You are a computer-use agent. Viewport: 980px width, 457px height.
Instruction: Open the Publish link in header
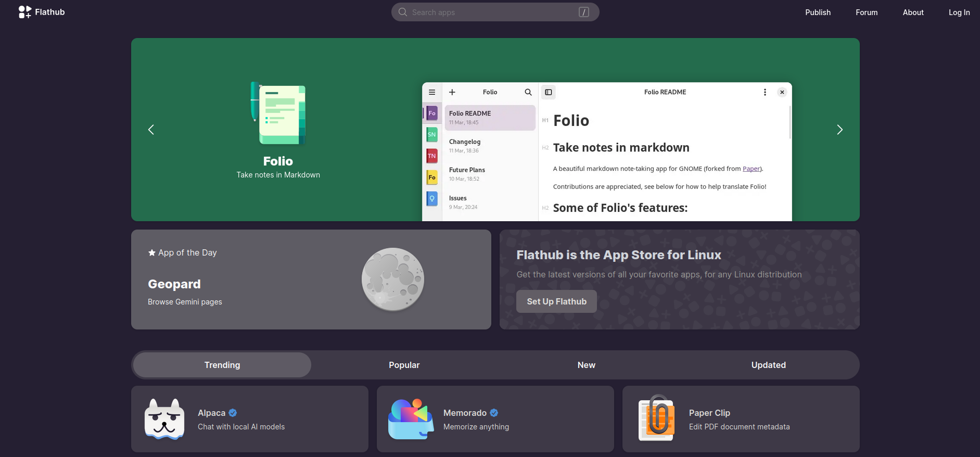818,12
